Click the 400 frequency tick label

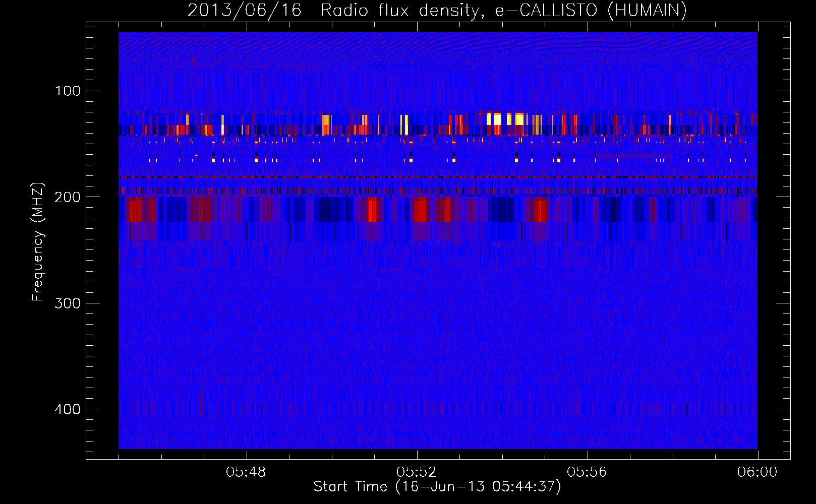coord(68,409)
